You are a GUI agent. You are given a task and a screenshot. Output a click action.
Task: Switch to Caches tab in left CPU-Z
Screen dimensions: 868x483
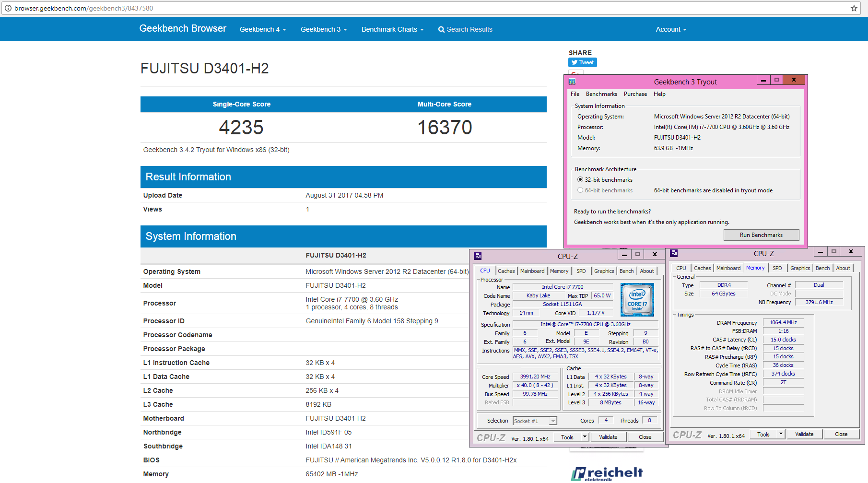[x=506, y=271]
